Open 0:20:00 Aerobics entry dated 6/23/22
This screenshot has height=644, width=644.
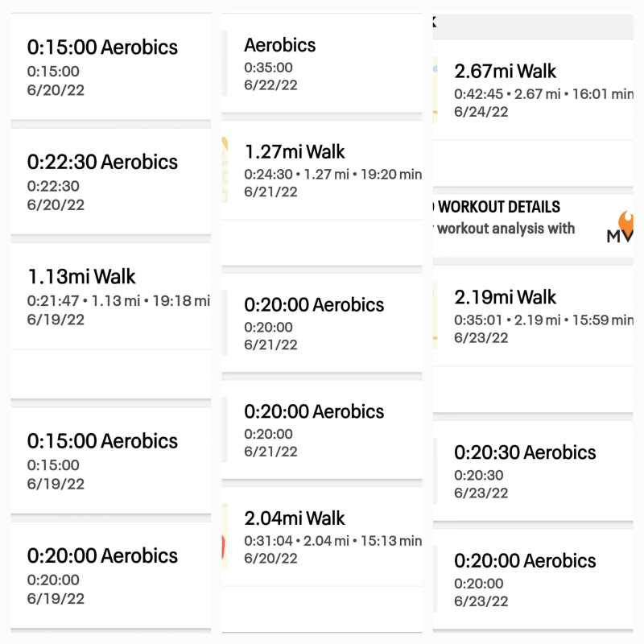[x=533, y=579]
